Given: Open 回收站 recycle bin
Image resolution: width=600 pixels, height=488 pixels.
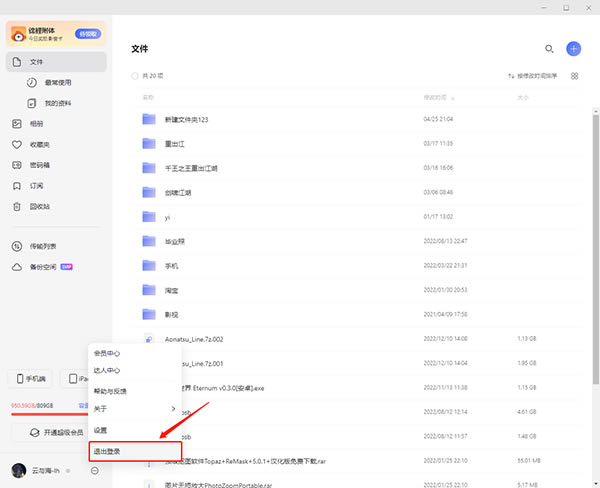Looking at the screenshot, I should [x=38, y=206].
